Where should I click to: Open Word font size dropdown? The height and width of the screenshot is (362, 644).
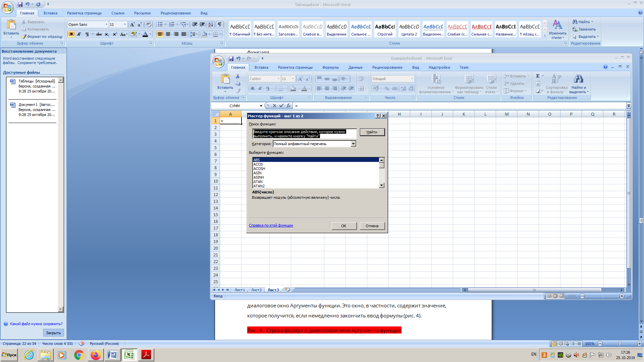[125, 24]
